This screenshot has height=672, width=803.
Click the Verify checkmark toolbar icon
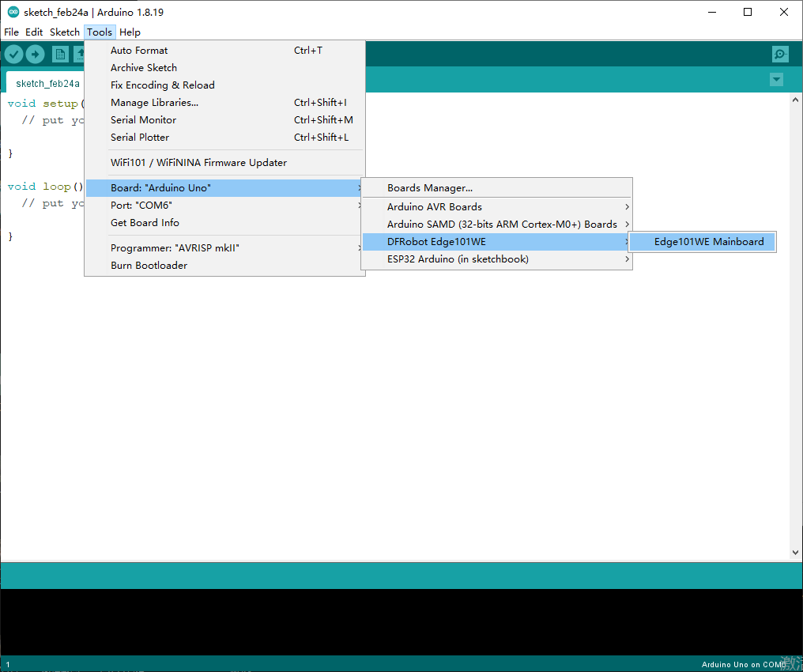coord(13,55)
